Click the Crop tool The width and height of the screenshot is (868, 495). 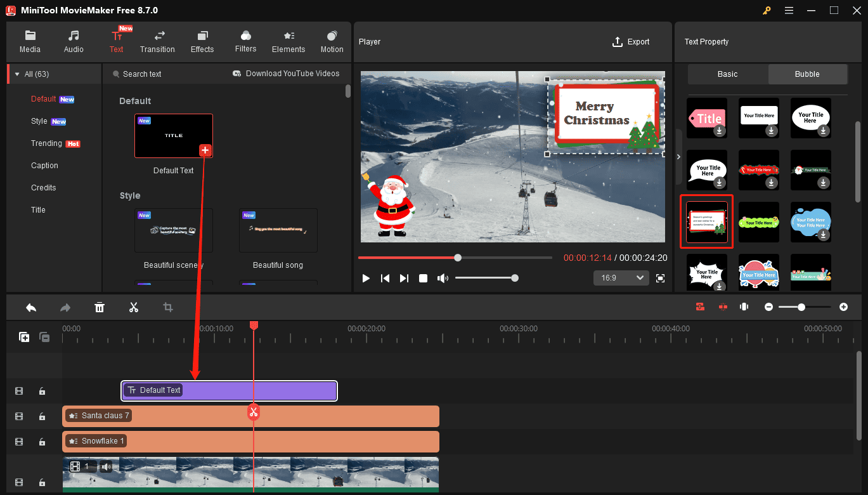pos(168,307)
